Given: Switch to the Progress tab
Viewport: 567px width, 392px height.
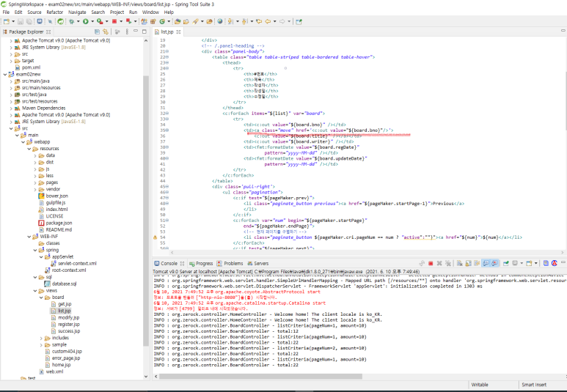Looking at the screenshot, I should click(201, 263).
